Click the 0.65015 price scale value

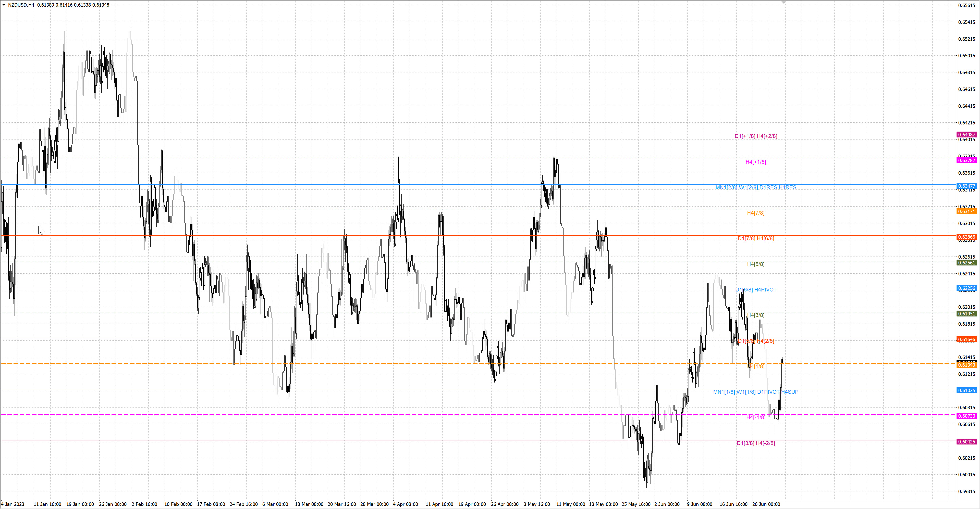(967, 56)
